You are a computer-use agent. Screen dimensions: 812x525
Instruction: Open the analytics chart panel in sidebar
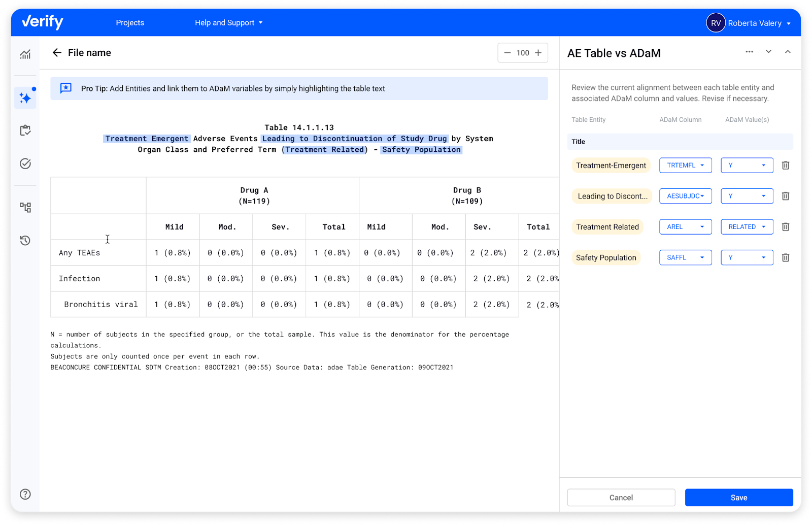pos(25,54)
